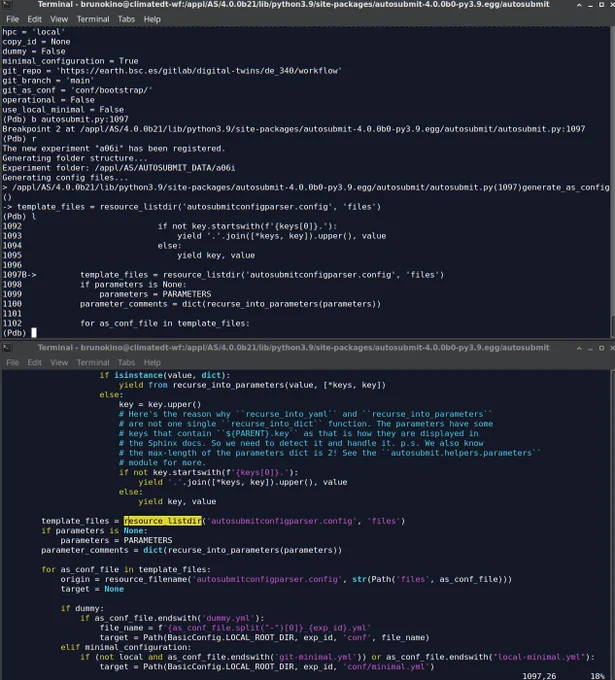
Task: Click cursor position '1097,26' in status
Action: (539, 676)
